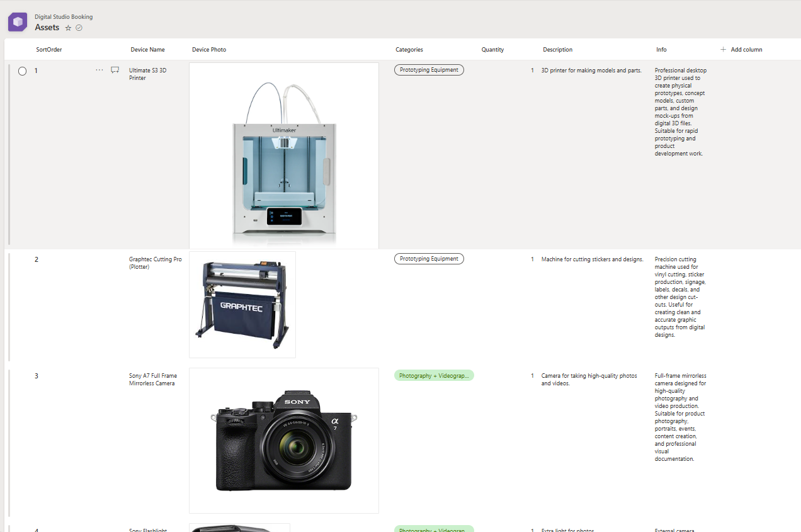Click the green Photography + Videography pill in the Sony A7 row
Screen dimensions: 801x532
(x=434, y=375)
